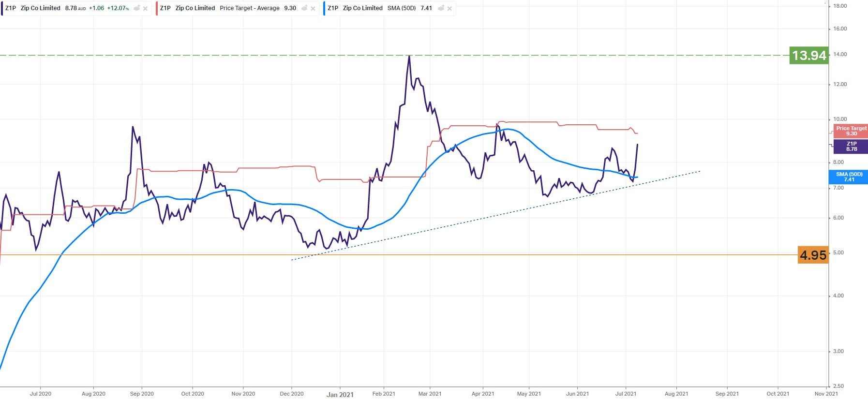Click the 'Aug 2020' date axis label
Screen dimensions: 868x399
point(93,394)
